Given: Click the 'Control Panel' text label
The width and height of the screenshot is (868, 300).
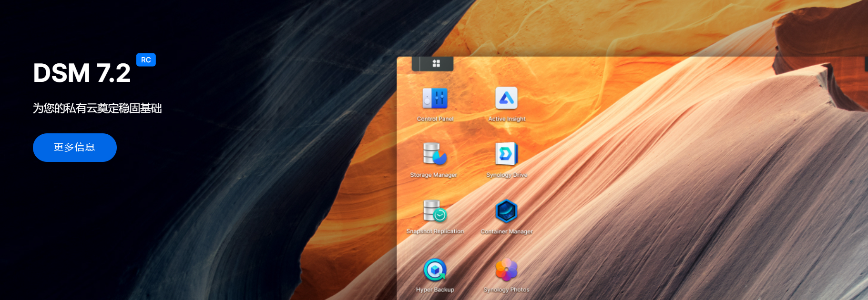Looking at the screenshot, I should [435, 119].
